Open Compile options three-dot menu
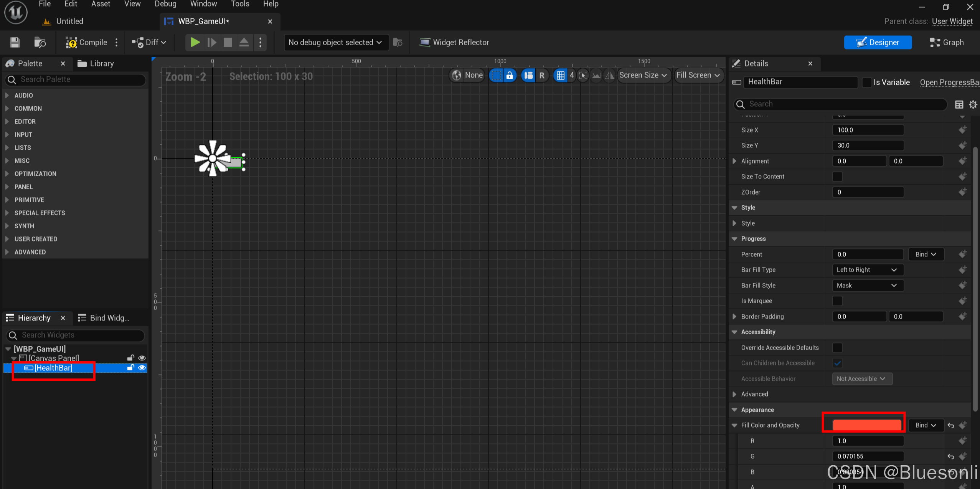The image size is (980, 489). tap(117, 42)
